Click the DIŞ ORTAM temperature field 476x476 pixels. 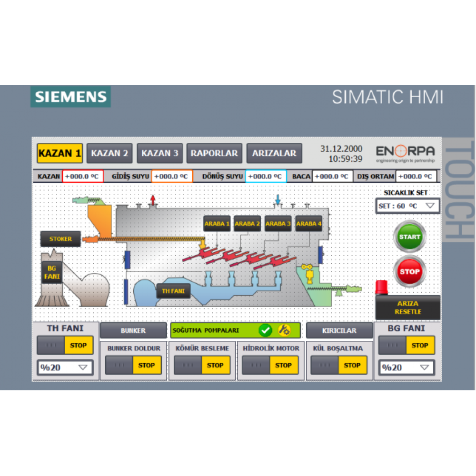[416, 176]
